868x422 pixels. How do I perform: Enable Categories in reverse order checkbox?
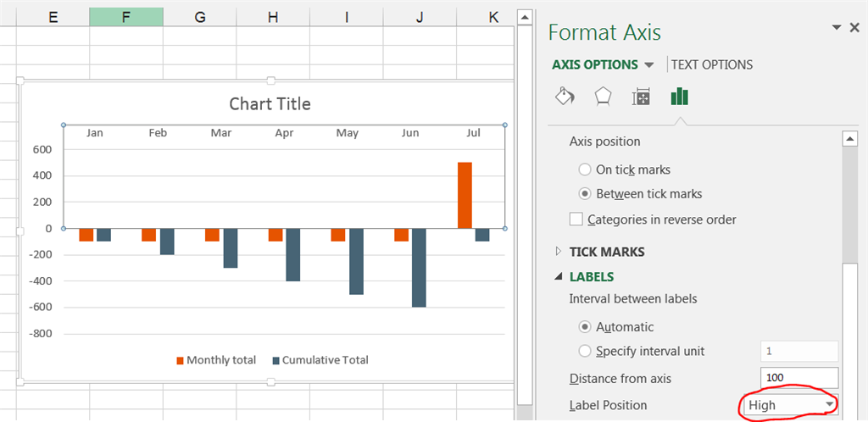pyautogui.click(x=576, y=219)
